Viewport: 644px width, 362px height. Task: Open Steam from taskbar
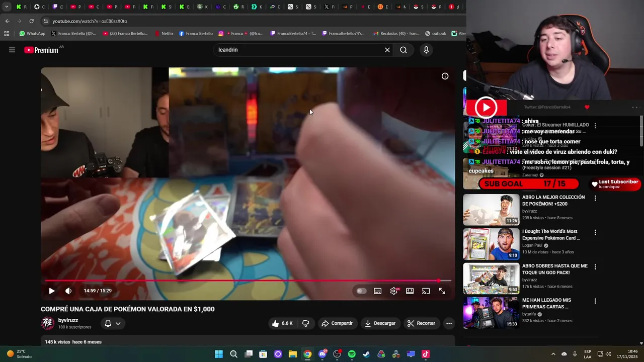pyautogui.click(x=366, y=354)
